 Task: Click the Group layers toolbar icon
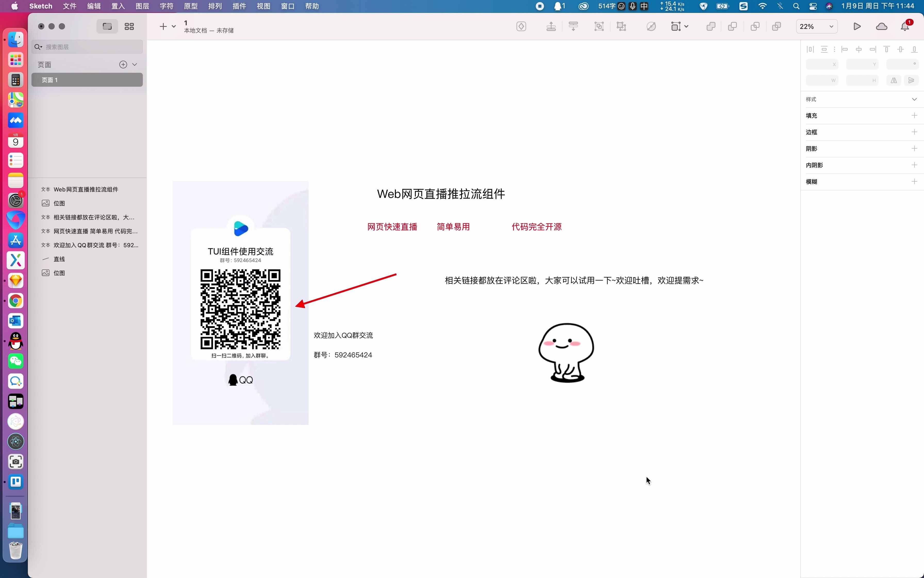(x=599, y=26)
